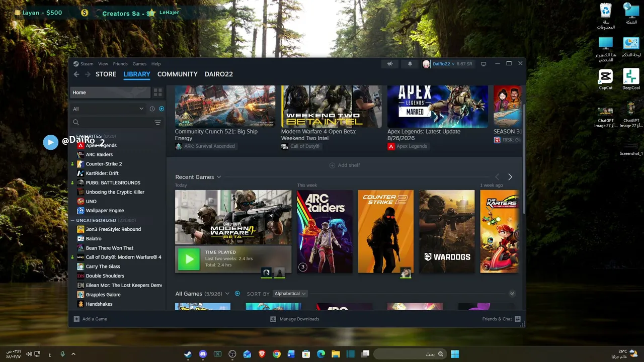Switch to the STORE tab
The height and width of the screenshot is (362, 644).
106,74
